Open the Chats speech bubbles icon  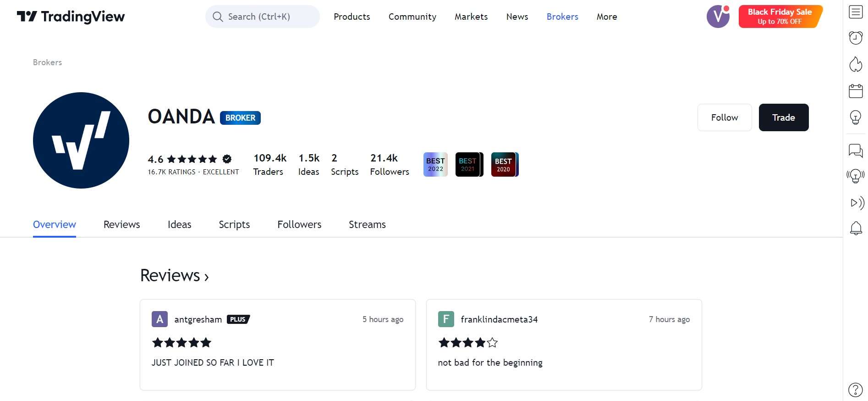coord(856,150)
